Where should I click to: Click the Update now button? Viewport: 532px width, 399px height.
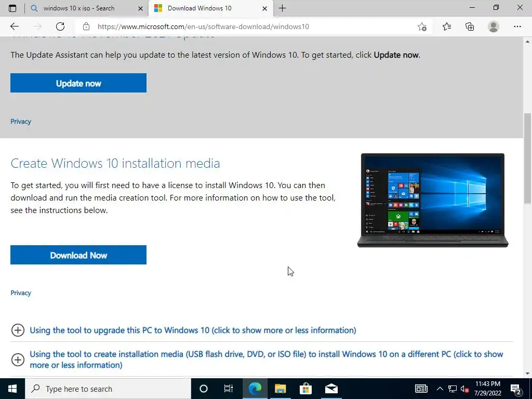[x=78, y=83]
